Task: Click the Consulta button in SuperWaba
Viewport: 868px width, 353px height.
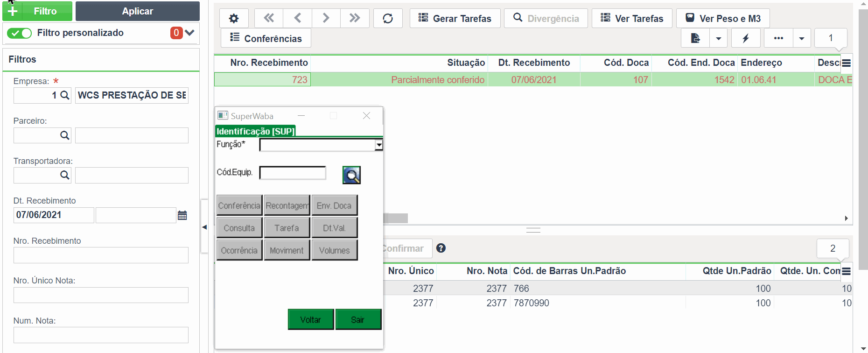Action: 239,228
